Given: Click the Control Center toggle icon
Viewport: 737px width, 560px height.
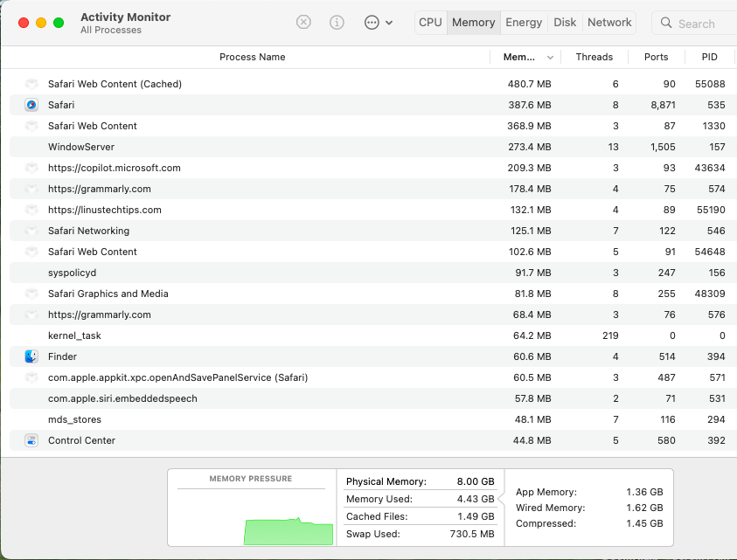Looking at the screenshot, I should click(x=31, y=440).
